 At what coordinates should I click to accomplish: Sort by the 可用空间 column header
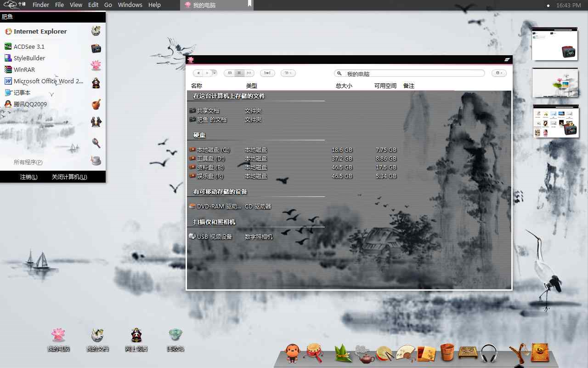(385, 86)
